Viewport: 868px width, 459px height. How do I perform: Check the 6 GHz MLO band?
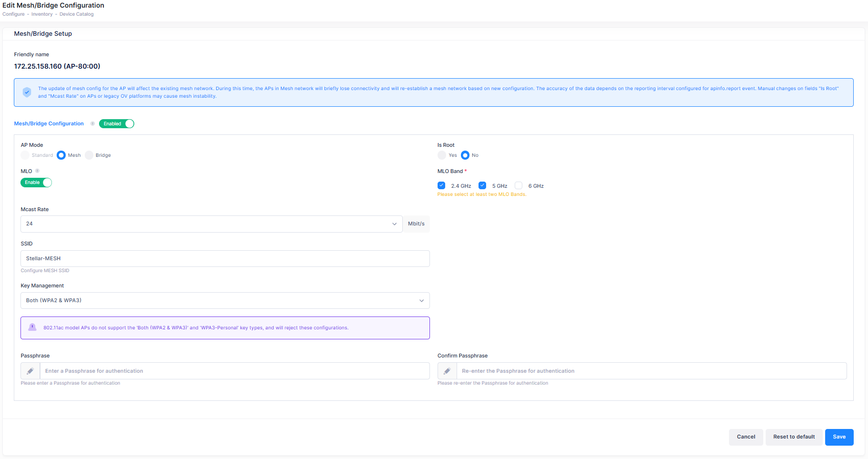519,186
